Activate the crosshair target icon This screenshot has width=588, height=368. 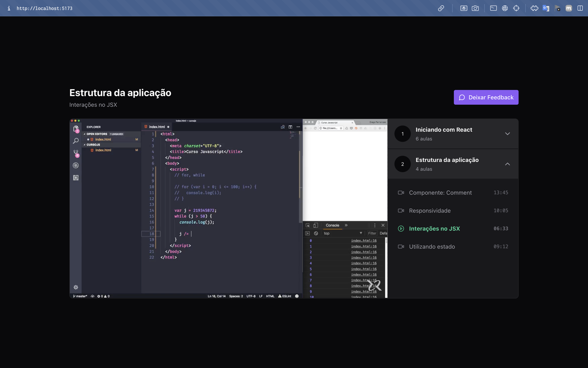(516, 8)
